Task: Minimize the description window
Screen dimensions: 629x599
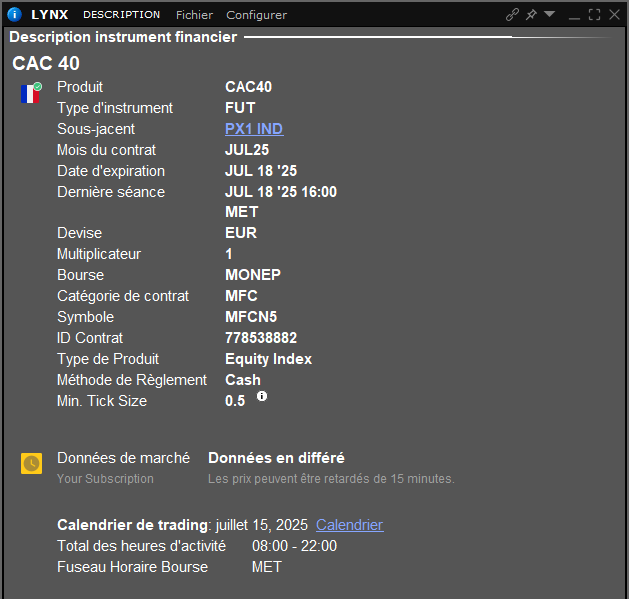Action: [x=574, y=18]
